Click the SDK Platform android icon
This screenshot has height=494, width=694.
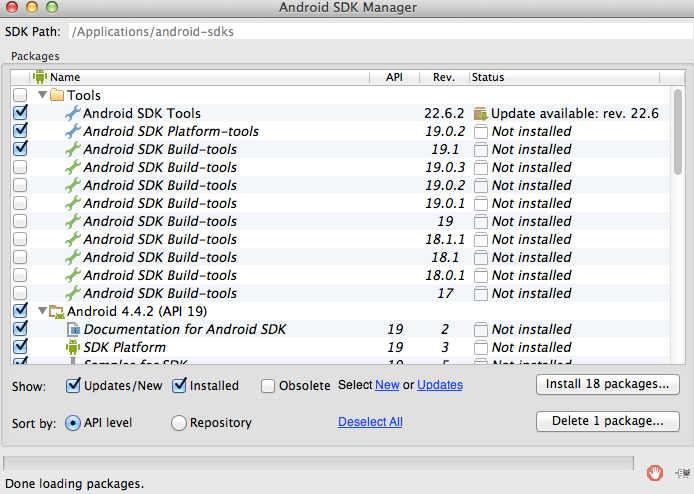[x=73, y=347]
